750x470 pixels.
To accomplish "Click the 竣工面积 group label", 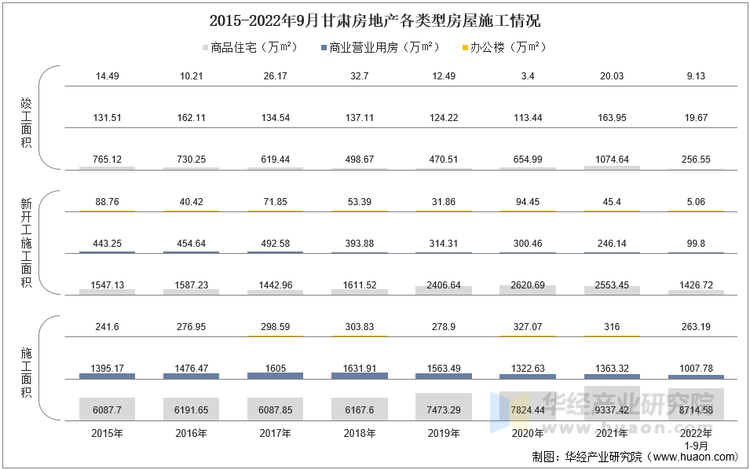I will click(x=26, y=123).
